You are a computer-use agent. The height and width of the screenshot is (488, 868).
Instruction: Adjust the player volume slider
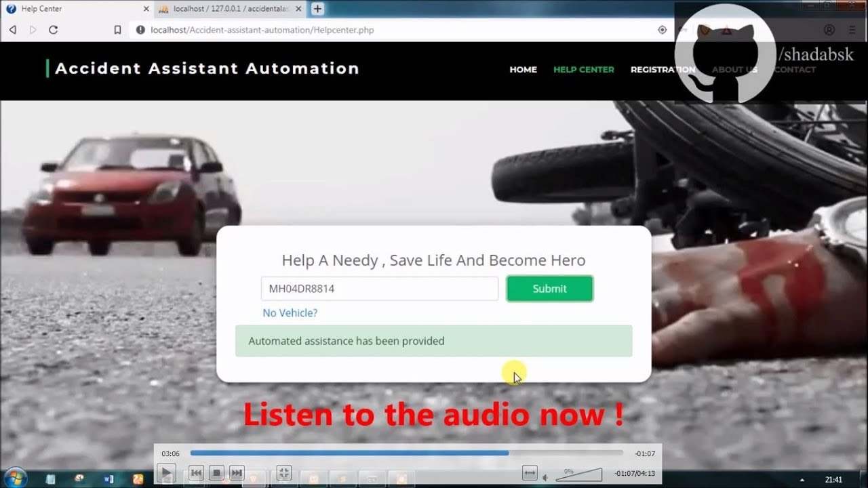point(578,474)
